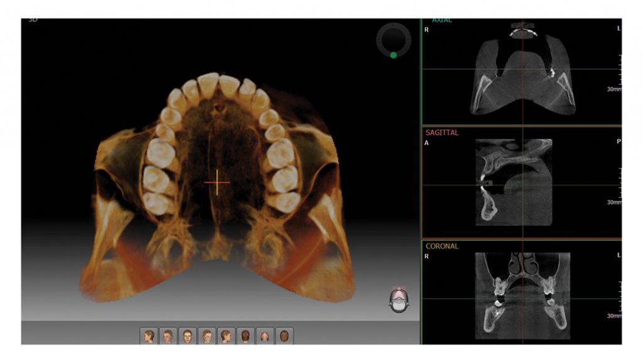
Task: Click the skull orientation indicator icon
Action: (x=398, y=301)
